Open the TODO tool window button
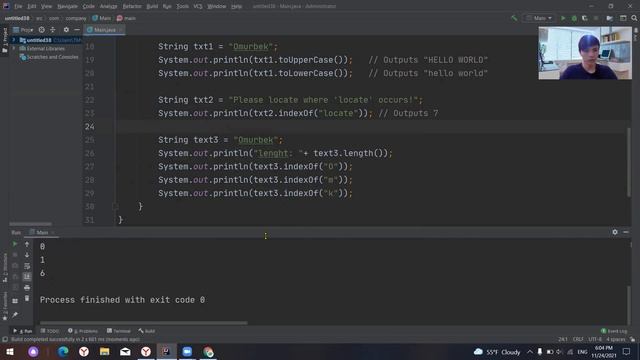The height and width of the screenshot is (360, 640). pos(50,331)
